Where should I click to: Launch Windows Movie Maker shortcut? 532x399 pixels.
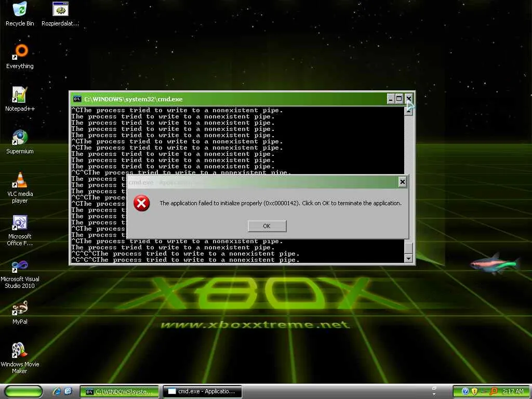pos(20,358)
